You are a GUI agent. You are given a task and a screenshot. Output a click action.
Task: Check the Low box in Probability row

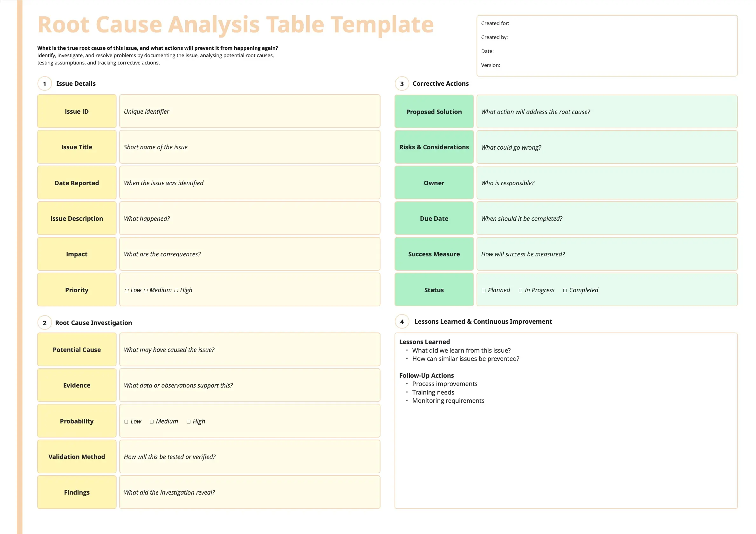(126, 422)
